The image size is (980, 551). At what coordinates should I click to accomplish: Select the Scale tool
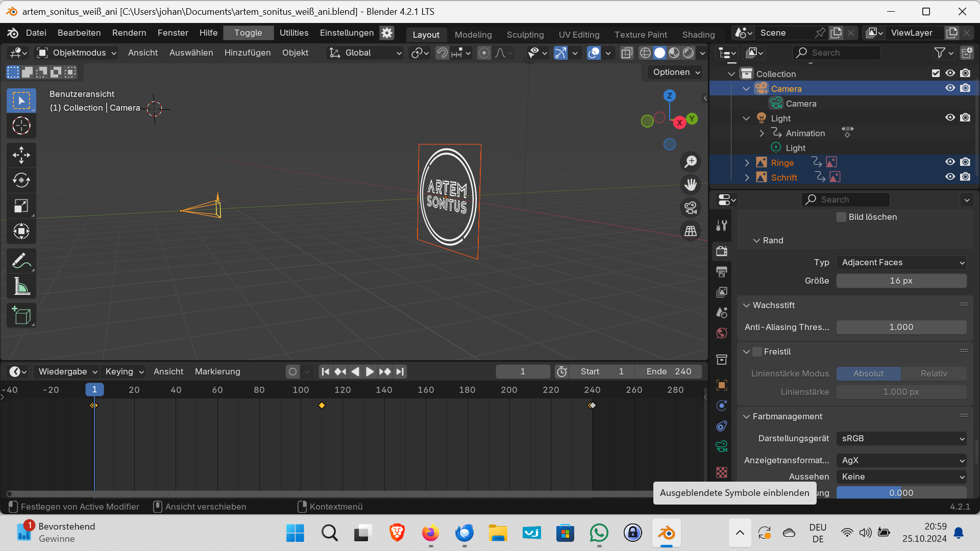click(x=21, y=206)
